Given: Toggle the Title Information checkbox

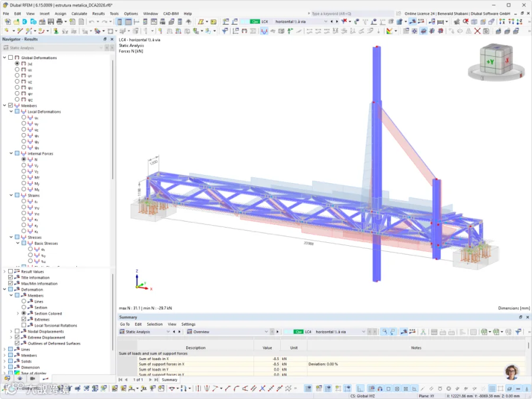Looking at the screenshot, I should (x=11, y=277).
